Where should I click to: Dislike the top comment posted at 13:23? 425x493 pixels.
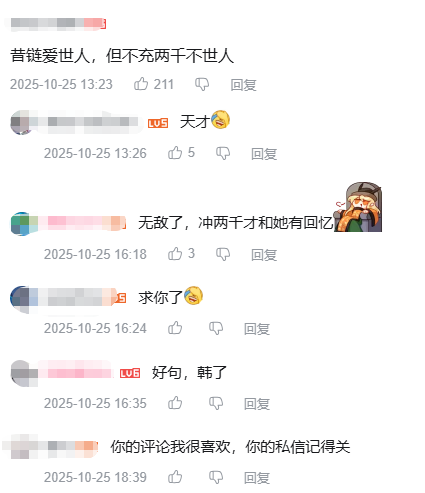(202, 85)
